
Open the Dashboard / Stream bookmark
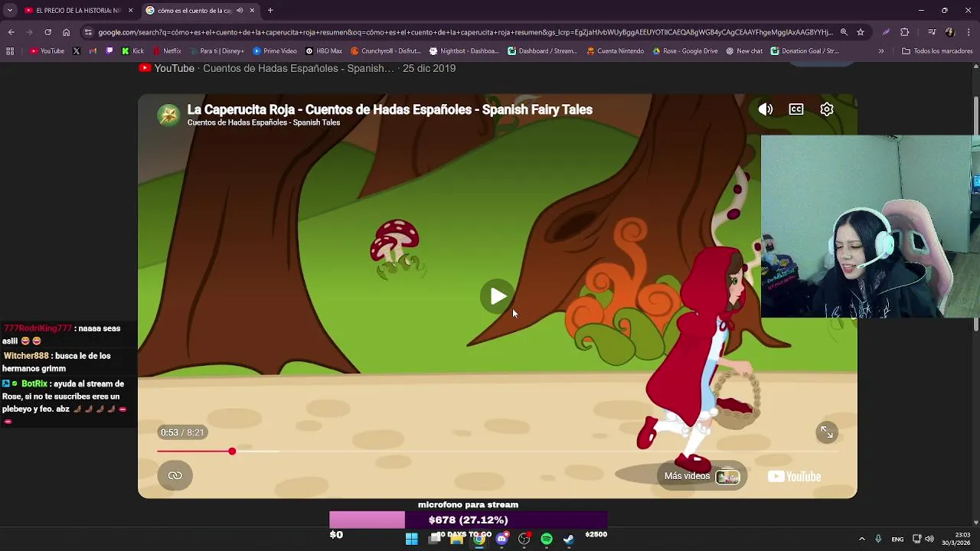coord(542,51)
